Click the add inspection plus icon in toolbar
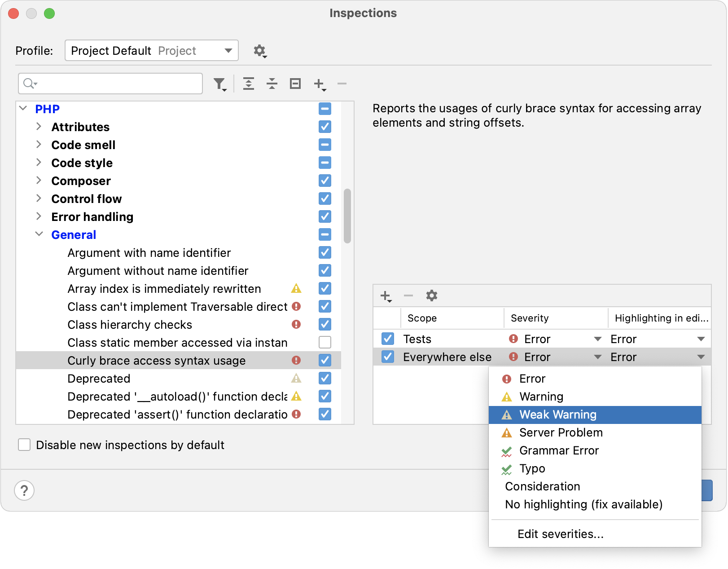This screenshot has width=728, height=569. pyautogui.click(x=320, y=84)
